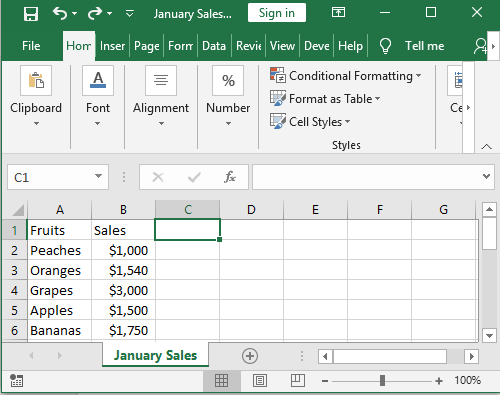Open the Format as Table dropdown
Viewport: 500px width, 395px height.
point(325,99)
